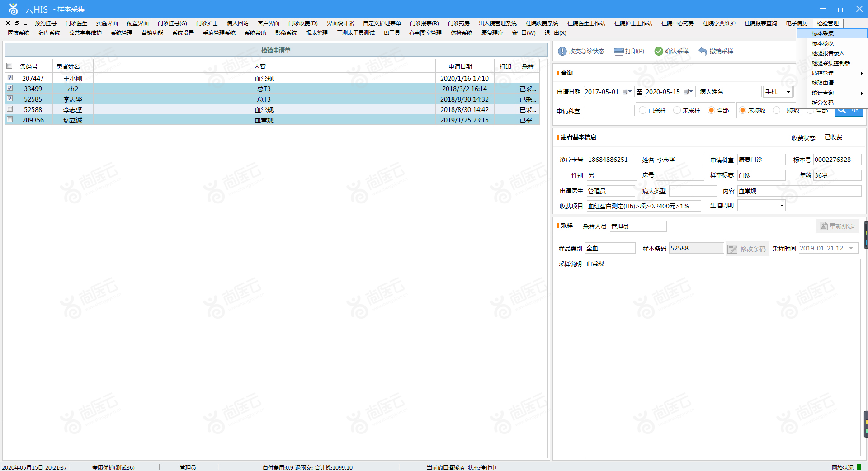Click the restore sub-window icon in menu bar
Viewport: 868px width, 471px height.
pos(17,23)
